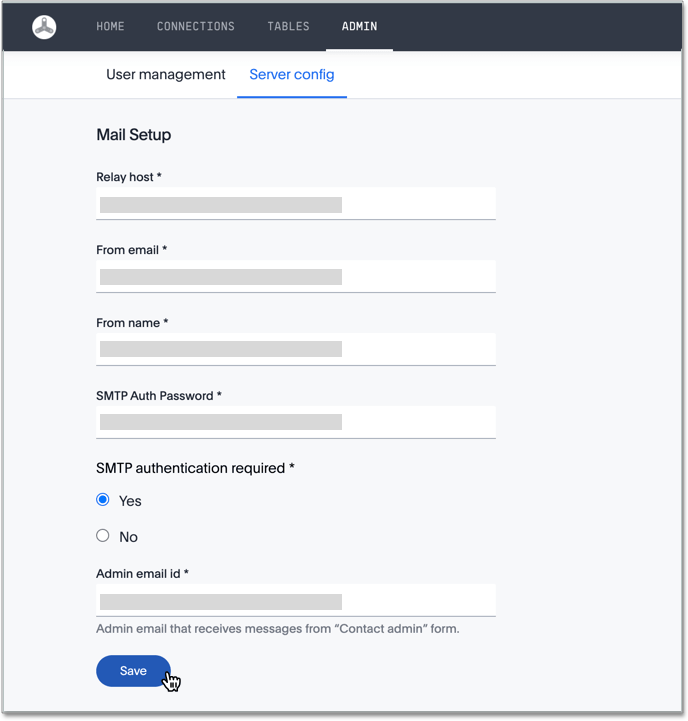
Task: Focus the Relay host input field
Action: tap(296, 204)
